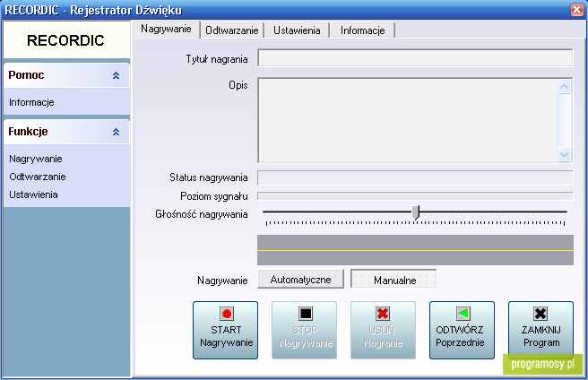Close the RECORDIC window

click(576, 9)
